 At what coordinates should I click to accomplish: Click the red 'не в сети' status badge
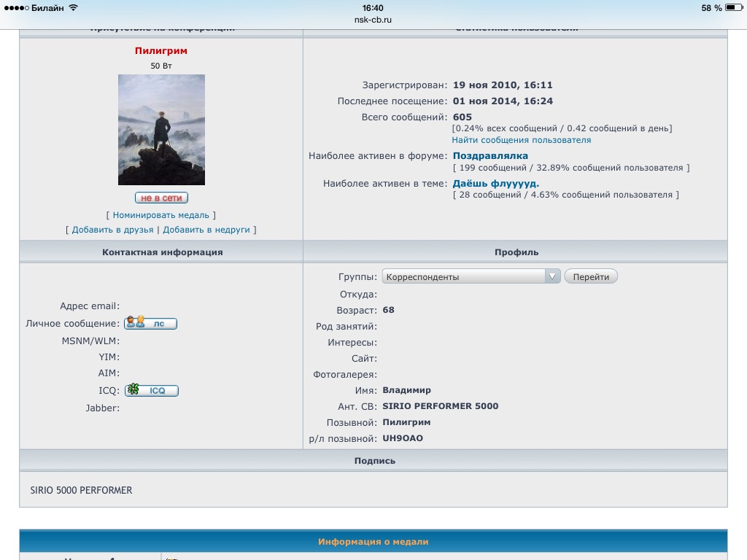(x=161, y=198)
